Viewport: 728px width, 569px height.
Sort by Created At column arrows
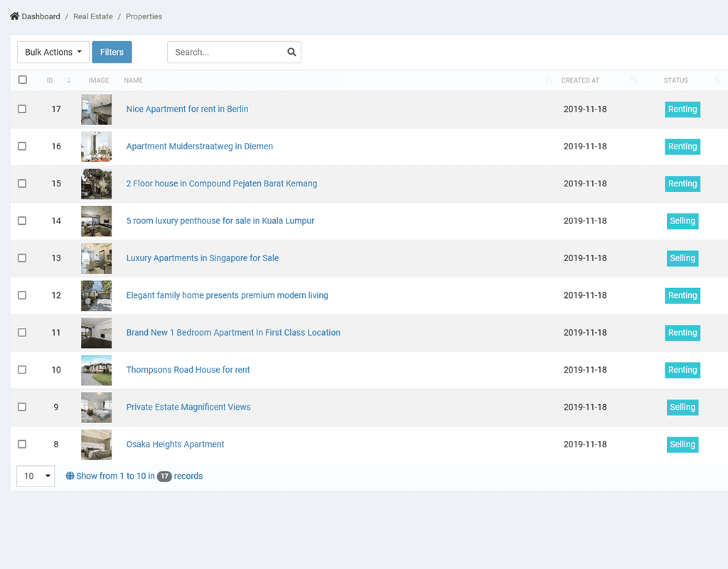pyautogui.click(x=633, y=80)
